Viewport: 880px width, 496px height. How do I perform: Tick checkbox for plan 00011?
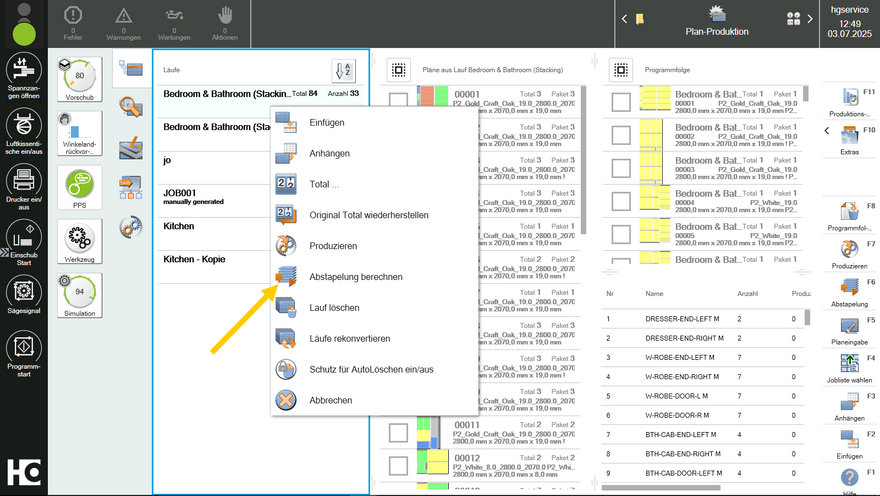coord(398,433)
